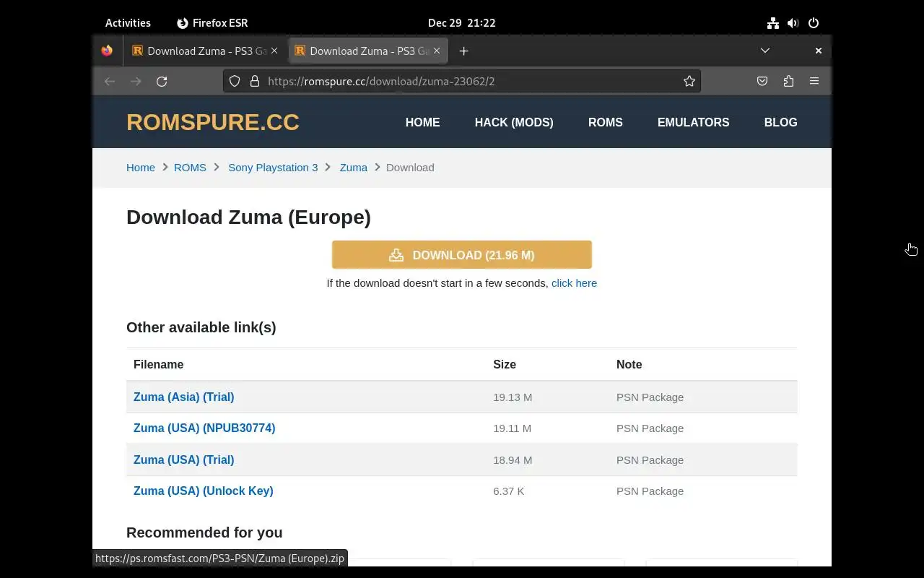Screen dimensions: 924x578
Task: Click the Size column header
Action: pos(505,364)
